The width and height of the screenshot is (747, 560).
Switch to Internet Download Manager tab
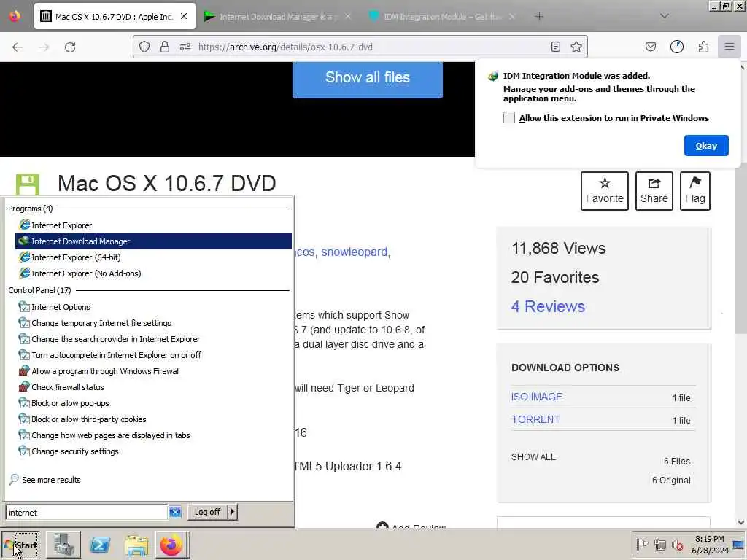[277, 17]
